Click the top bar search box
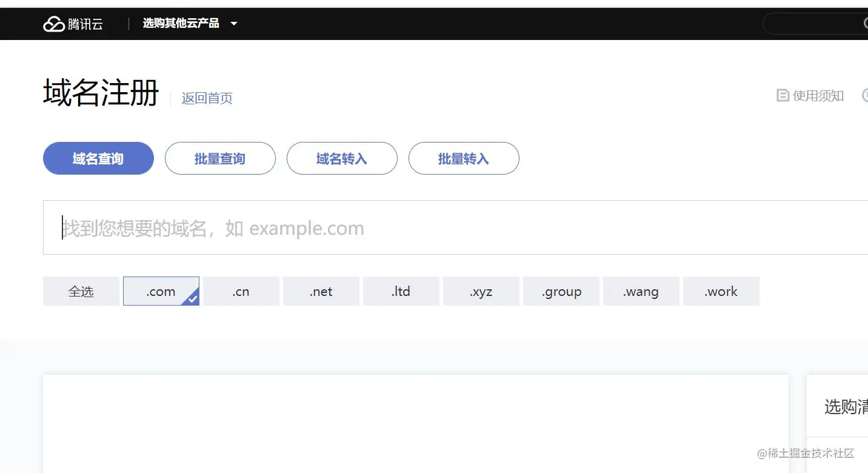868x473 pixels. point(815,24)
